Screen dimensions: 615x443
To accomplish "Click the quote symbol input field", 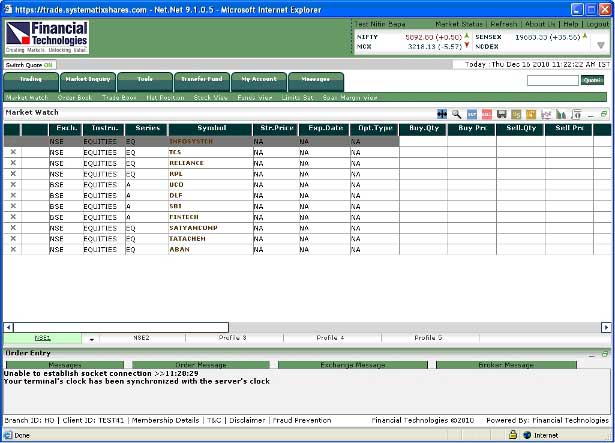I will pos(553,80).
